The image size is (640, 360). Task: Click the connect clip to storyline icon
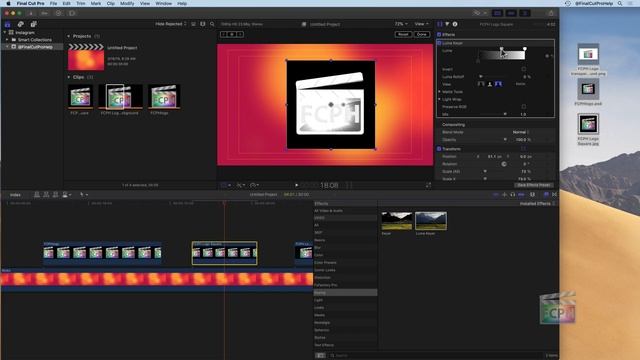click(x=37, y=195)
